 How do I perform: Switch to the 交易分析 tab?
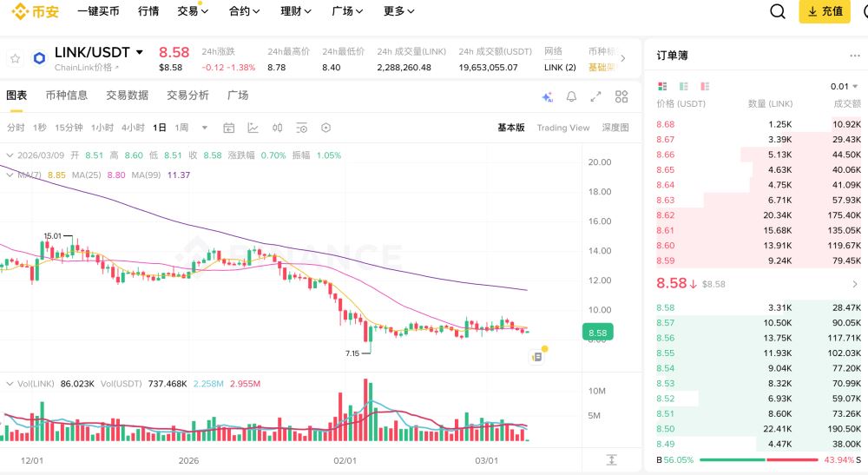[187, 96]
